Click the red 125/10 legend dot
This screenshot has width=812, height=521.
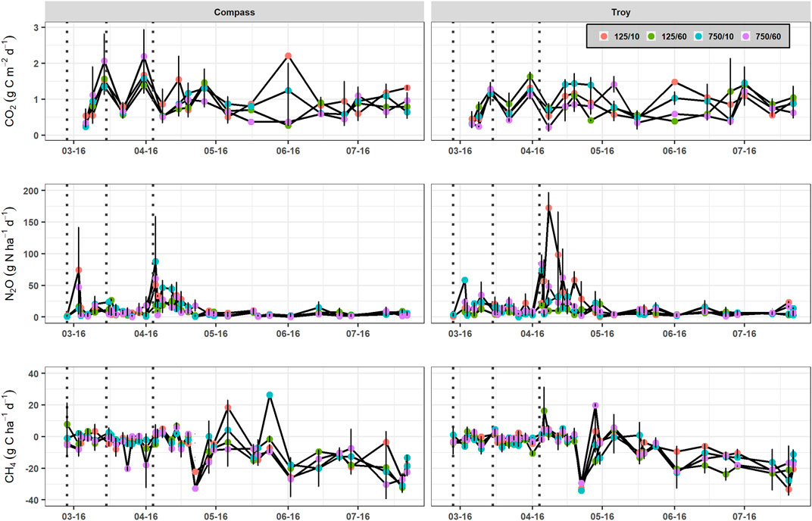point(603,36)
